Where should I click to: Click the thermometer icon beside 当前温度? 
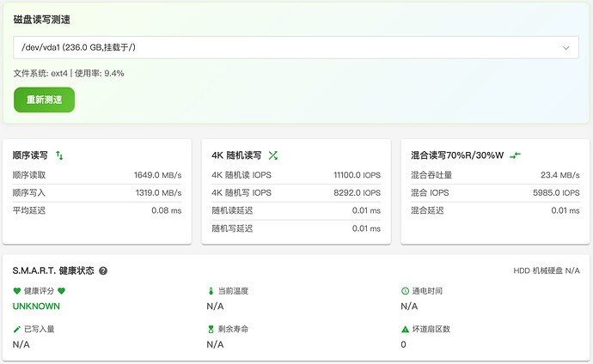[211, 291]
